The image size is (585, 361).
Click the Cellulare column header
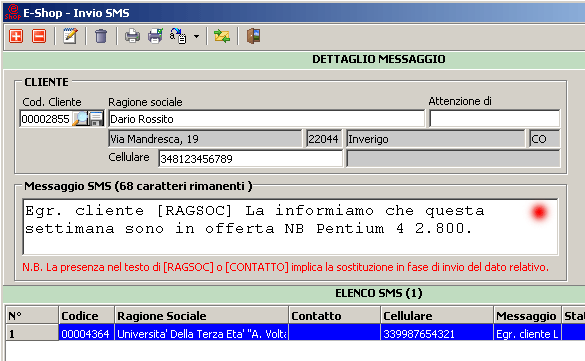point(437,316)
